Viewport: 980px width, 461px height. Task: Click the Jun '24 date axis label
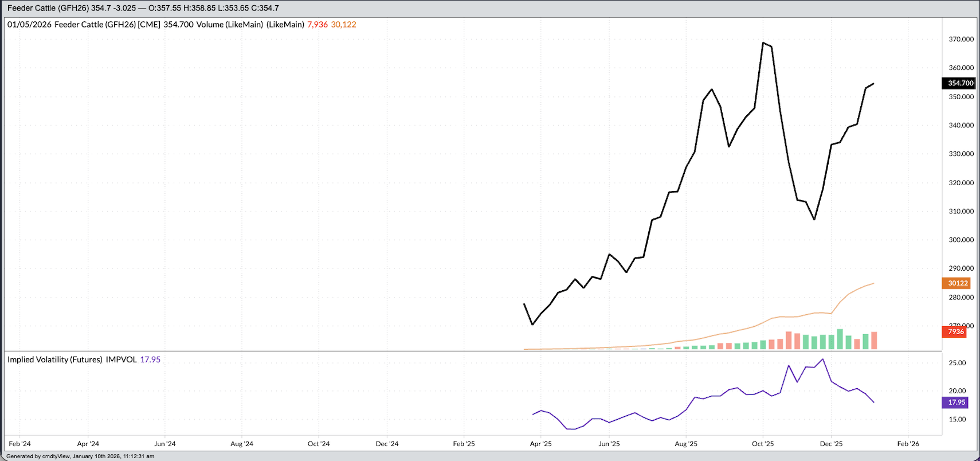click(165, 444)
